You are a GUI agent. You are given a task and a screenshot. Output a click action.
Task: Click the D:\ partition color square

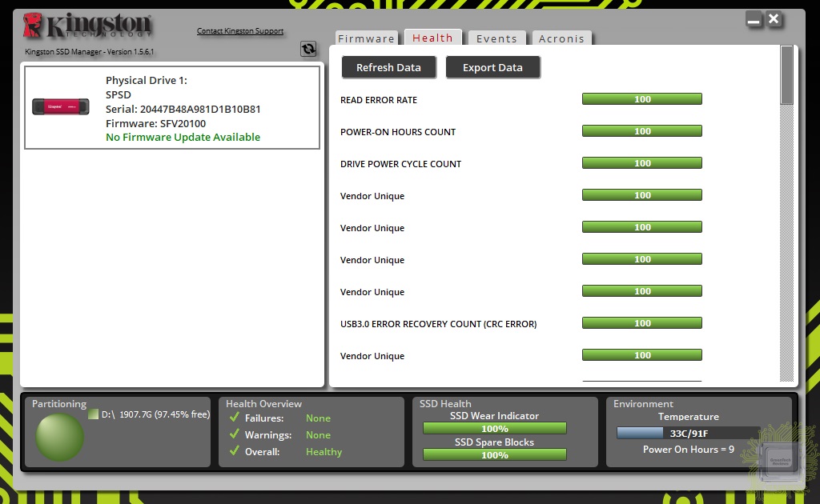click(93, 414)
